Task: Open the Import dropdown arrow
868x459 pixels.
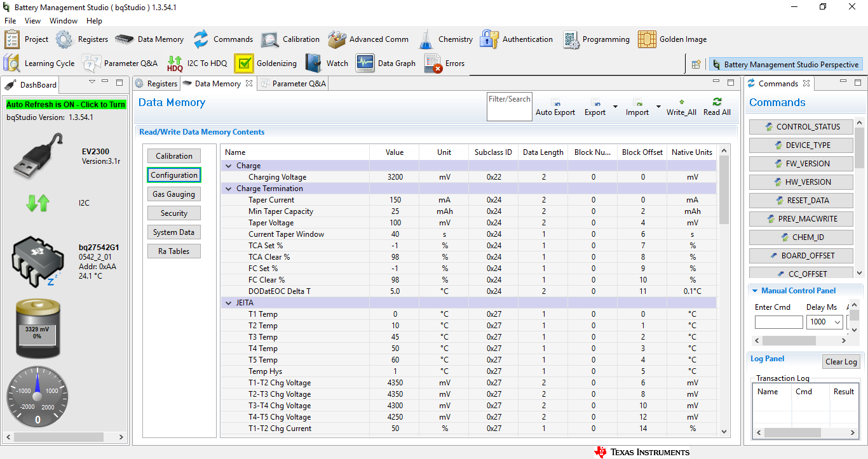Action: pyautogui.click(x=658, y=107)
